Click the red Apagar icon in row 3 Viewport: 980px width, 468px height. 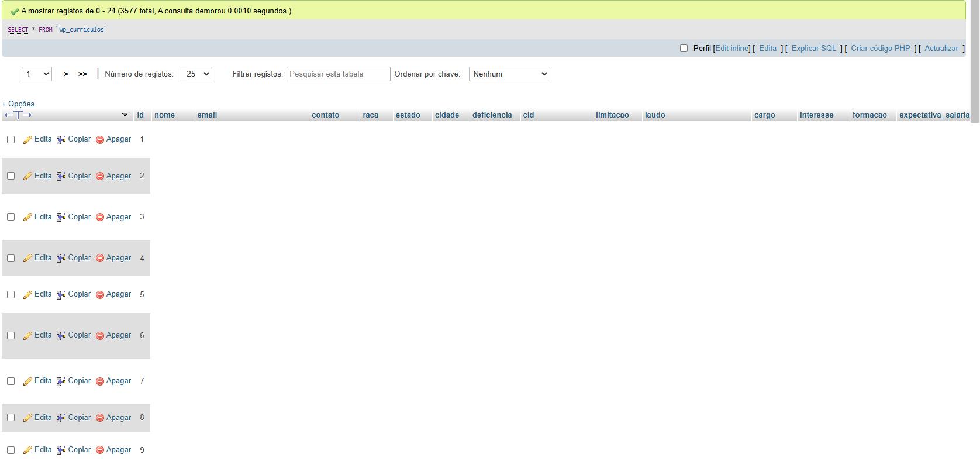coord(100,217)
